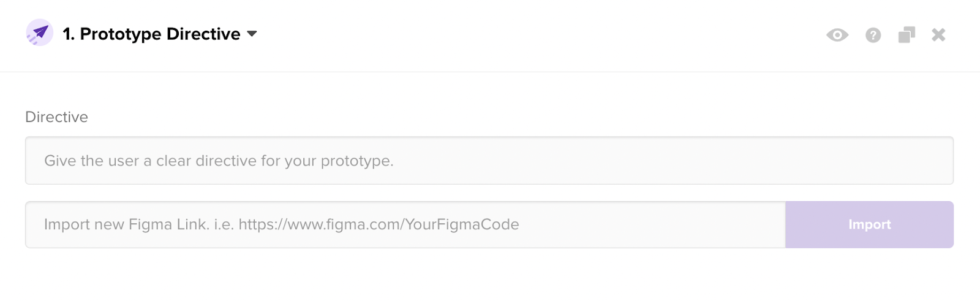The image size is (980, 301).
Task: Select the 'Give the user a clear directive' placeholder
Action: coord(219,161)
